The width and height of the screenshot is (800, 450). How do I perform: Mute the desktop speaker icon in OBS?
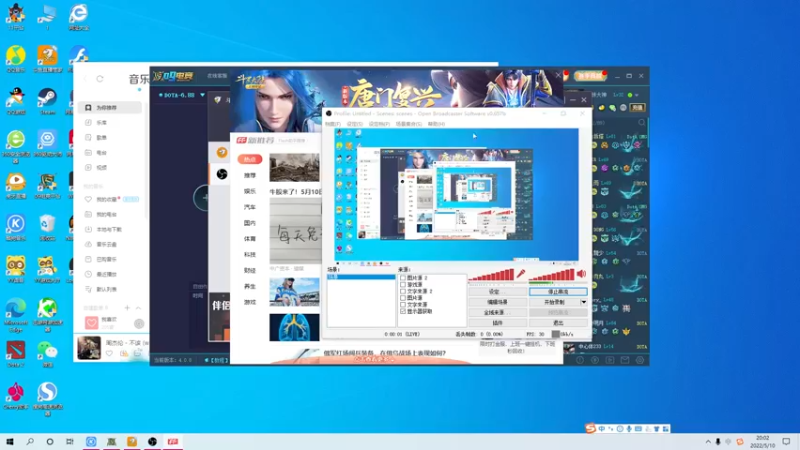click(581, 274)
